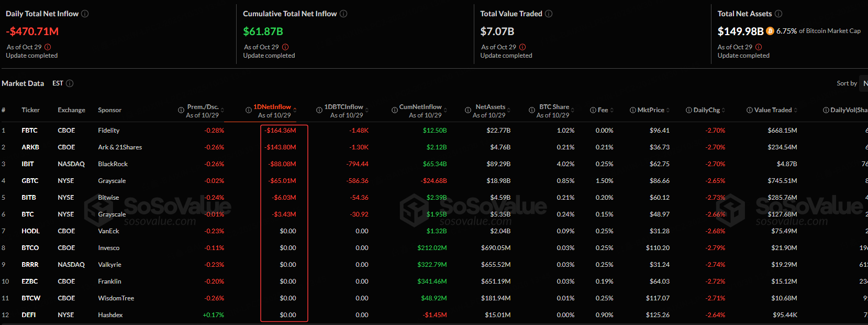Click info icon beside Total Value Traded
Viewport: 868px width, 325px height.
pyautogui.click(x=549, y=14)
